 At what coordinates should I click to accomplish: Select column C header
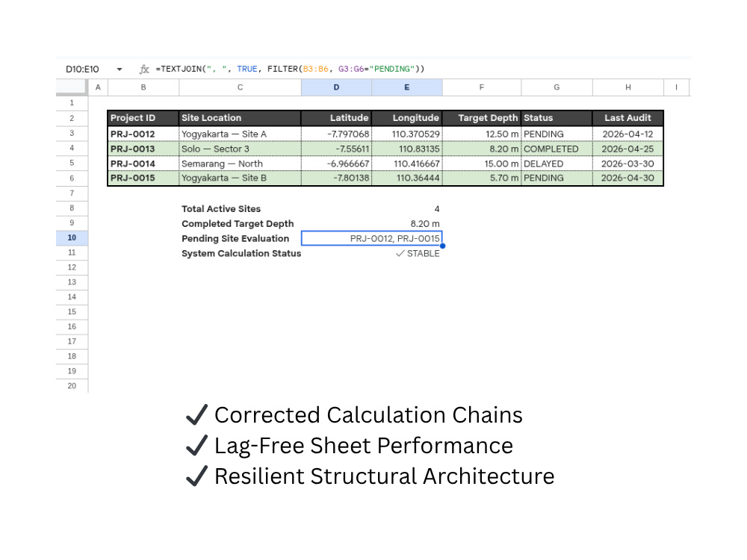tap(240, 87)
